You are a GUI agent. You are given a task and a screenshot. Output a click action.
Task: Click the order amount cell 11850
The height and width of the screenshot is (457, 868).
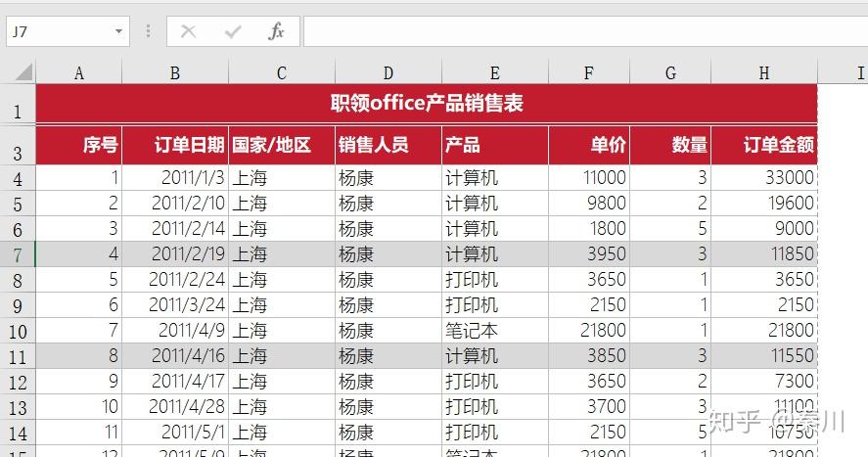click(x=764, y=254)
